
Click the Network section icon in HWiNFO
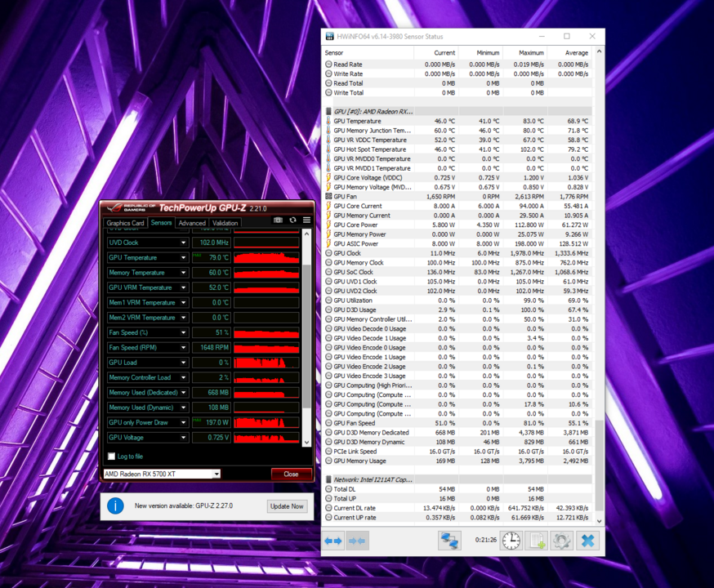328,479
